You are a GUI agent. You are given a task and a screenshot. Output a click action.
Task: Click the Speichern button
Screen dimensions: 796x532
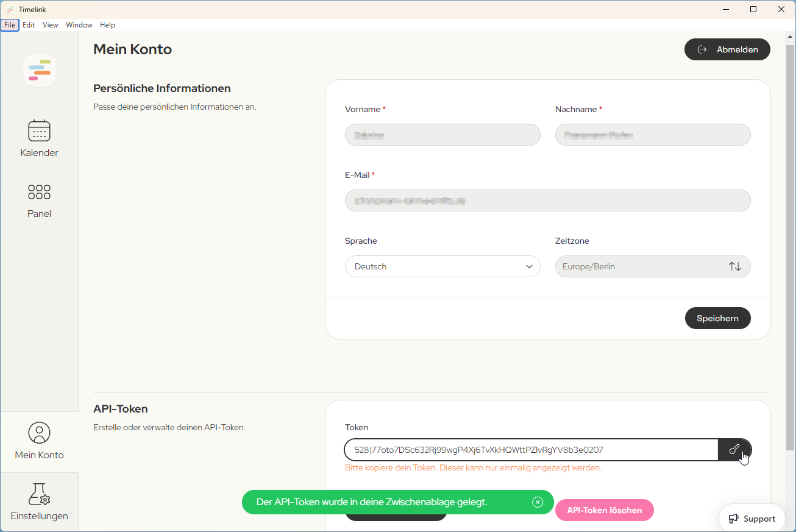(x=718, y=318)
